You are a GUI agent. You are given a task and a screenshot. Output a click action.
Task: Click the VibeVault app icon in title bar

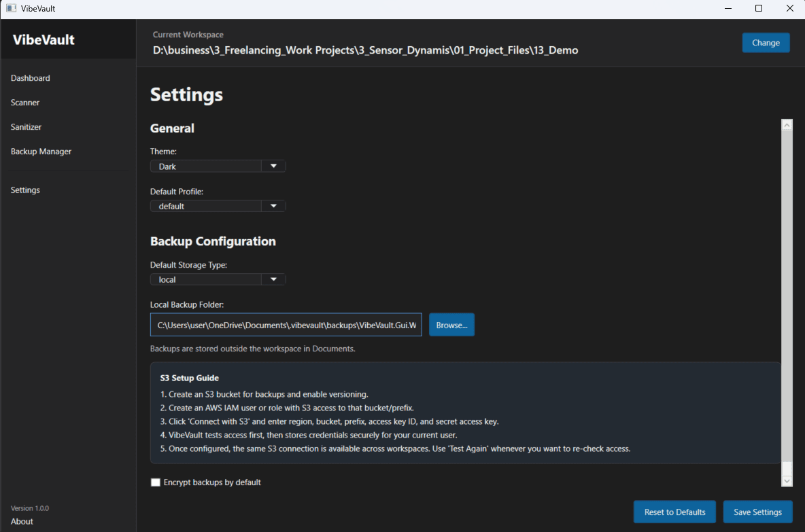pyautogui.click(x=10, y=7)
